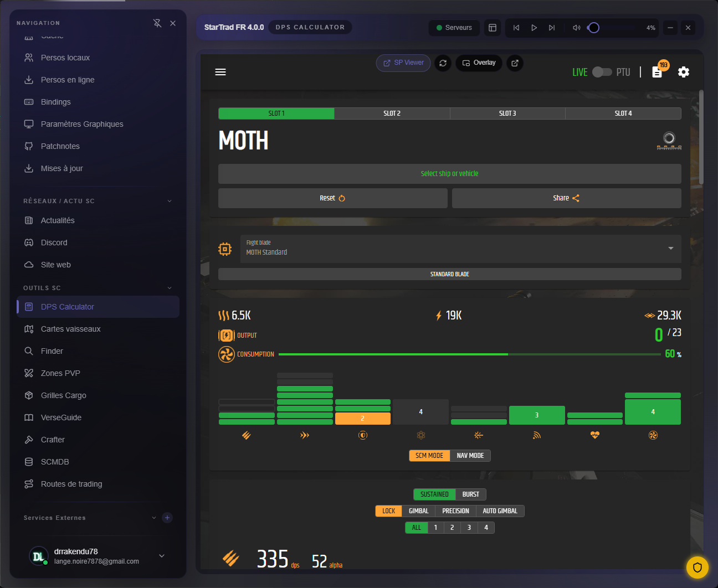Skip to next audio track
This screenshot has height=588, width=718.
click(552, 28)
